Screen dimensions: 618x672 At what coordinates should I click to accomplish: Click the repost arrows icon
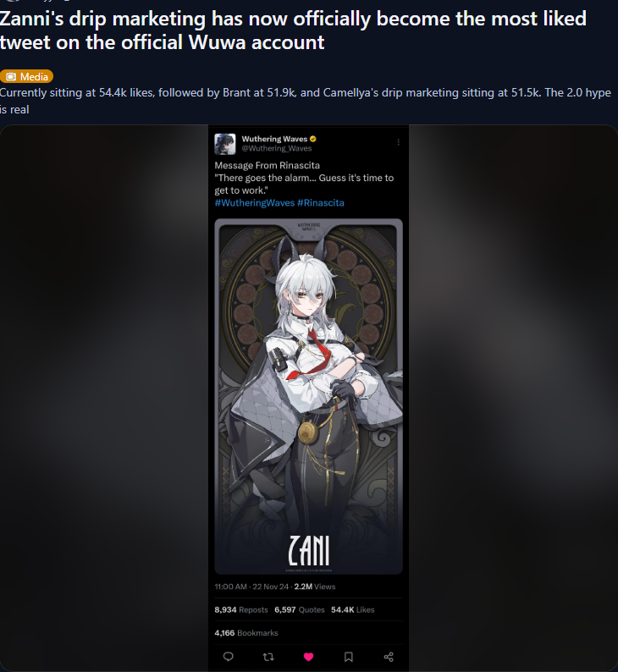268,657
